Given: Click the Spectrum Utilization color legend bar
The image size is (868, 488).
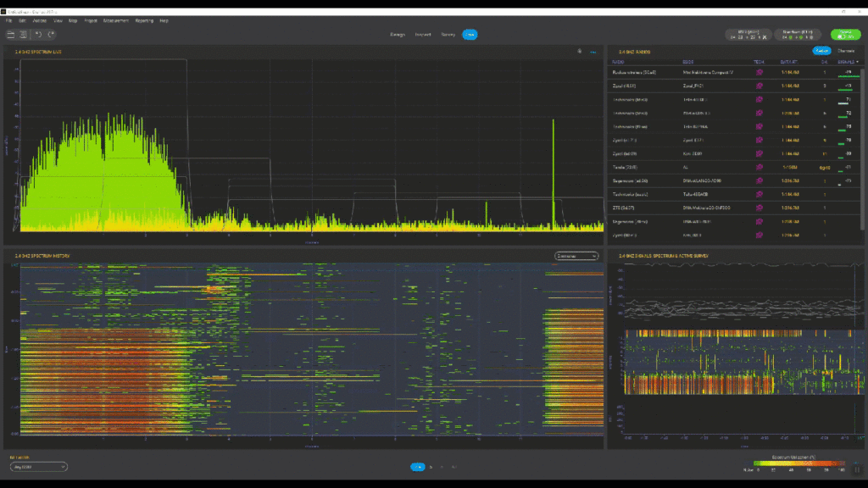Looking at the screenshot, I should click(797, 463).
